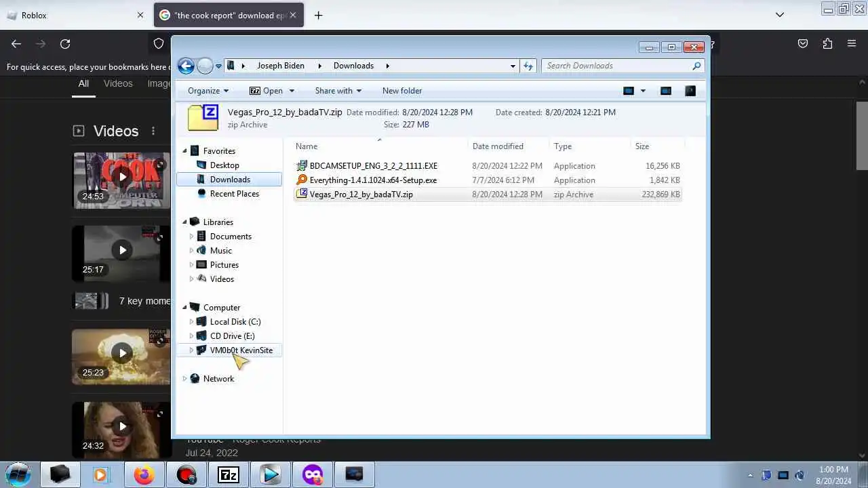Open the Windows Start menu
This screenshot has height=488, width=868.
tap(18, 474)
